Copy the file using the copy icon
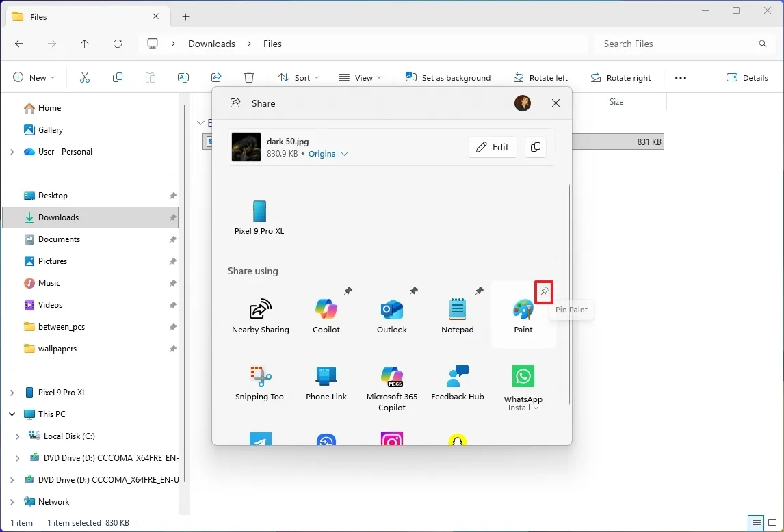This screenshot has width=784, height=532. 536,146
